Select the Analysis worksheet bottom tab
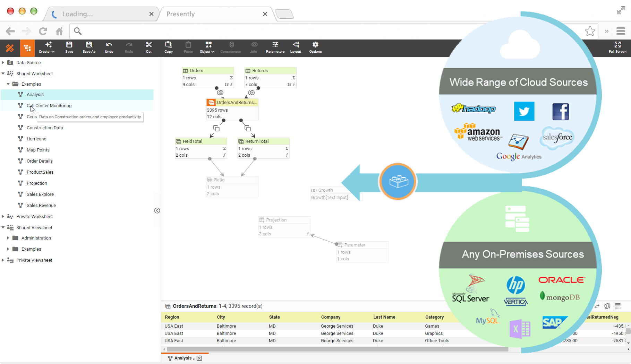 (183, 358)
